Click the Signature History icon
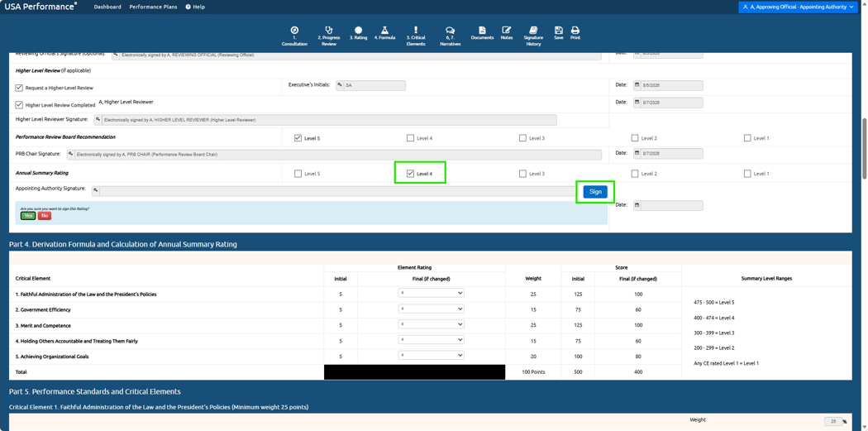868x431 pixels. pyautogui.click(x=533, y=30)
